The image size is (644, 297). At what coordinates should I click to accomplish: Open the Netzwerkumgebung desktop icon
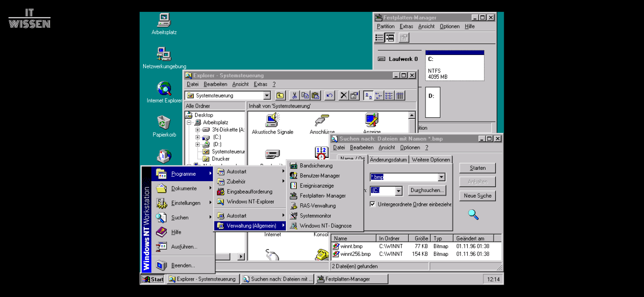pos(164,57)
